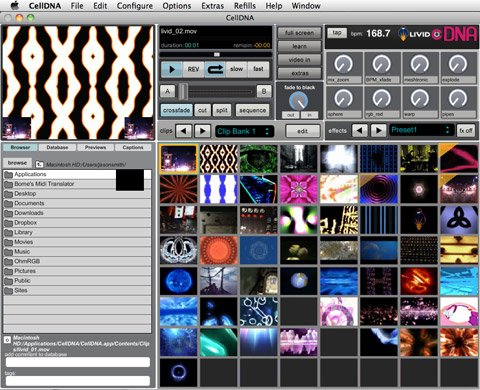This screenshot has height=390, width=480.
Task: Click the browse button
Action: pos(17,163)
